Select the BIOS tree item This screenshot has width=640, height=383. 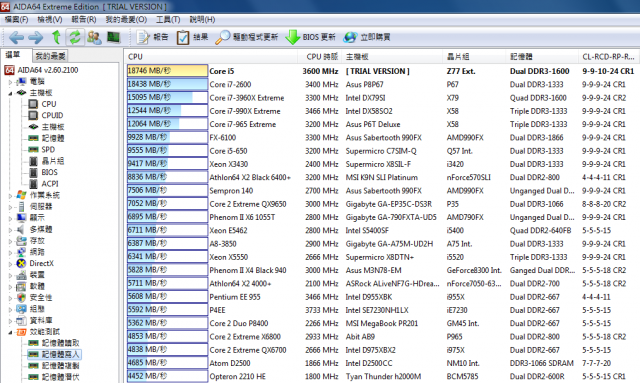[x=43, y=172]
